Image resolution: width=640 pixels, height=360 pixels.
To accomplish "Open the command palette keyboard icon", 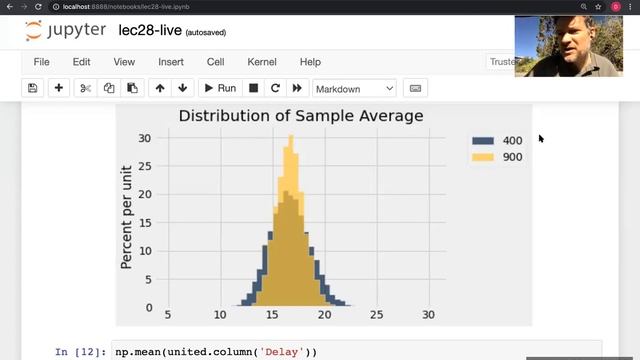I will tap(415, 88).
